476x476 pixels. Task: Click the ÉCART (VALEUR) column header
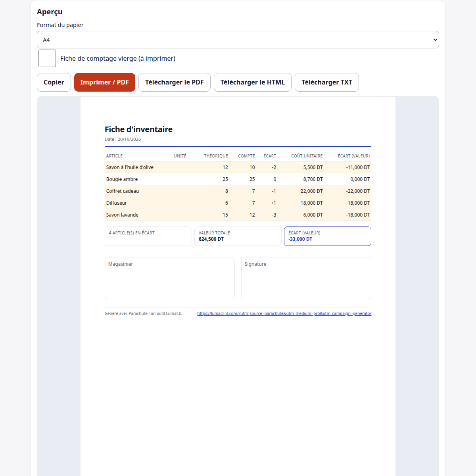[x=354, y=156]
